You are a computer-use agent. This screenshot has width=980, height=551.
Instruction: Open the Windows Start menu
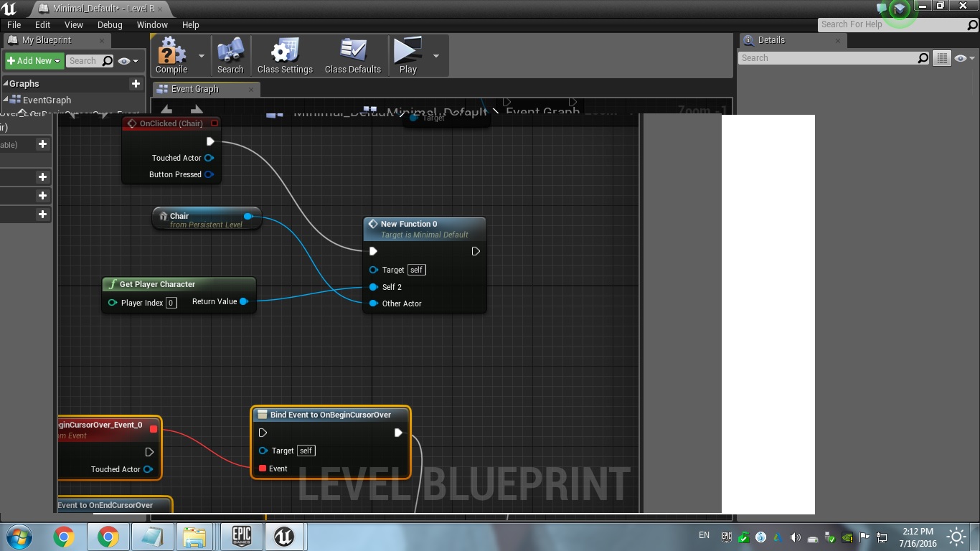coord(19,537)
